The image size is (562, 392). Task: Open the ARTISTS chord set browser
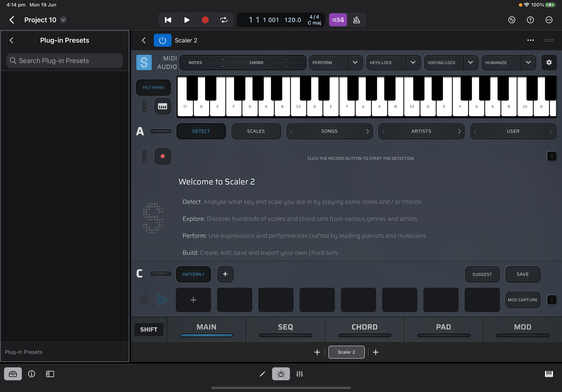(x=421, y=131)
